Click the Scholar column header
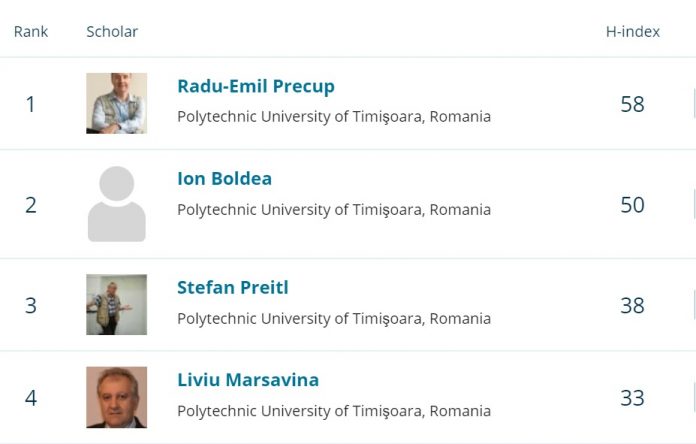696x444 pixels. (x=112, y=31)
